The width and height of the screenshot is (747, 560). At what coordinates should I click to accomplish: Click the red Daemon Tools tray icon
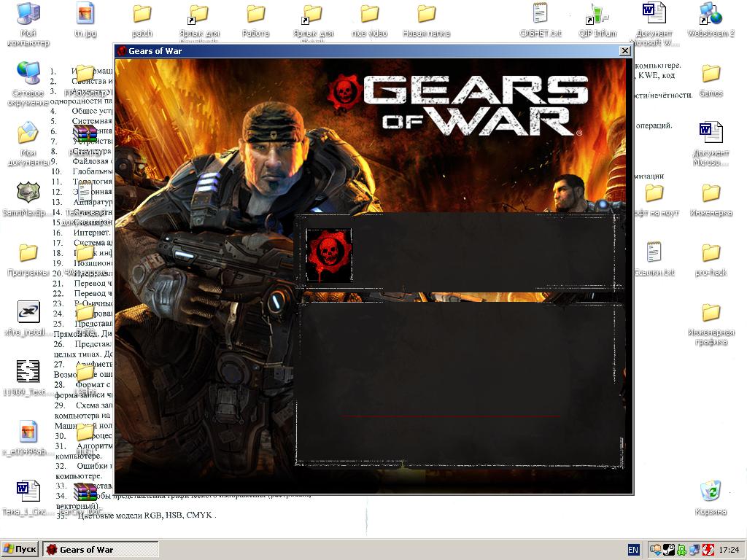[x=708, y=550]
